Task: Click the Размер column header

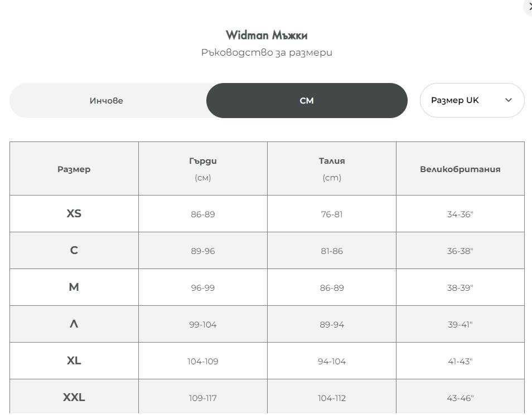Action: 74,169
